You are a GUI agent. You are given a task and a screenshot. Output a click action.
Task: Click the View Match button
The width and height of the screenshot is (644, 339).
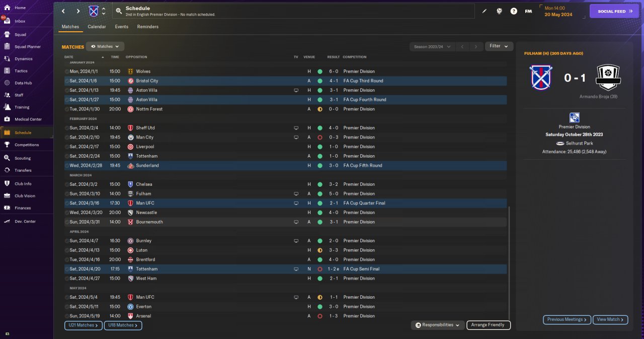coord(611,319)
